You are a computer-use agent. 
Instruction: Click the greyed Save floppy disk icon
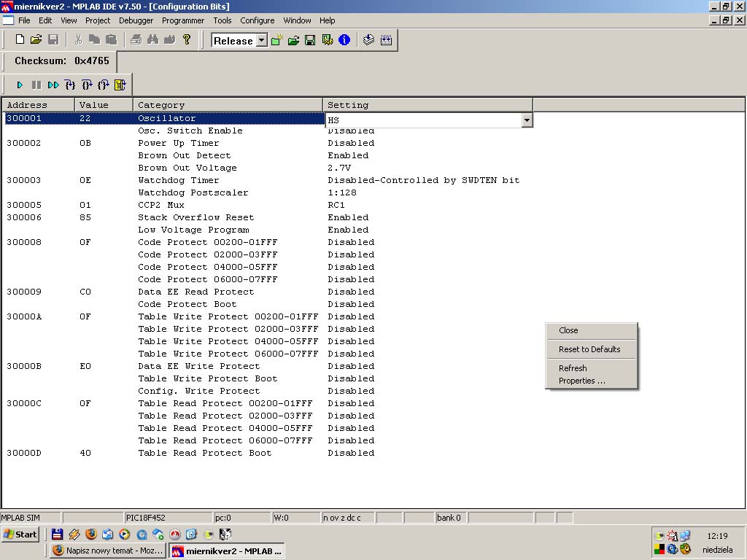pyautogui.click(x=53, y=39)
